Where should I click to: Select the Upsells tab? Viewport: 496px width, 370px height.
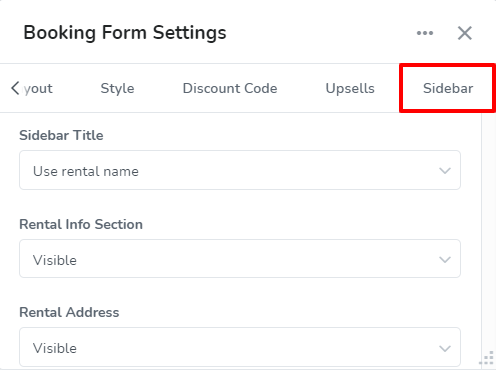[x=350, y=88]
